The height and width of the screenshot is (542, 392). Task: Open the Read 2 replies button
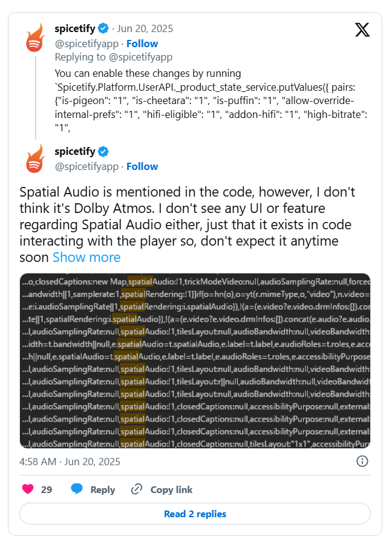pyautogui.click(x=195, y=514)
